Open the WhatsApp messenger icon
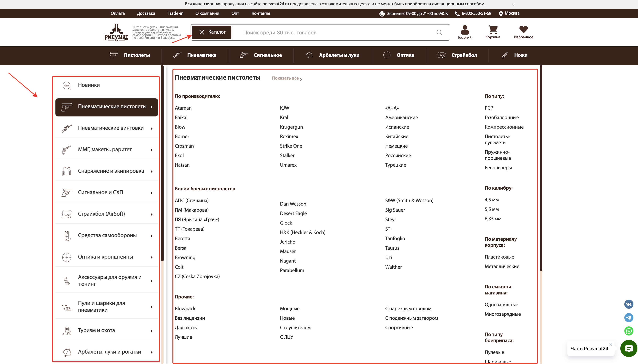 [x=629, y=331]
